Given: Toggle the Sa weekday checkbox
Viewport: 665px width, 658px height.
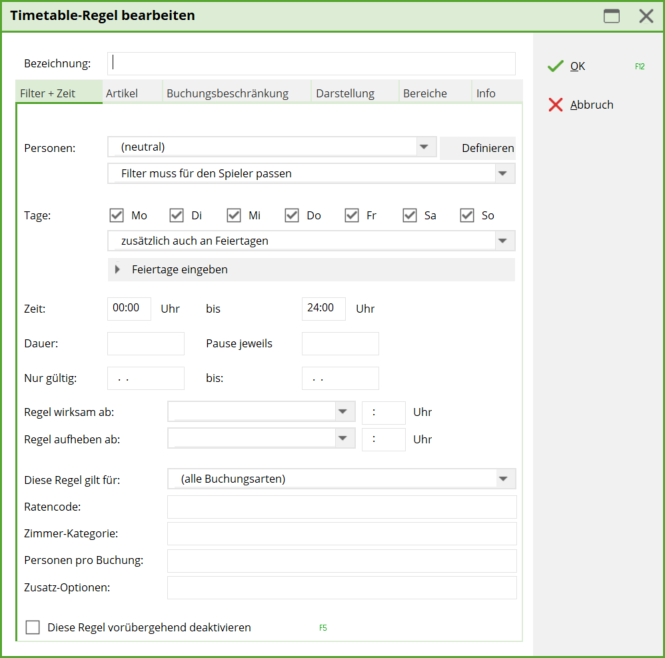Looking at the screenshot, I should (x=410, y=215).
